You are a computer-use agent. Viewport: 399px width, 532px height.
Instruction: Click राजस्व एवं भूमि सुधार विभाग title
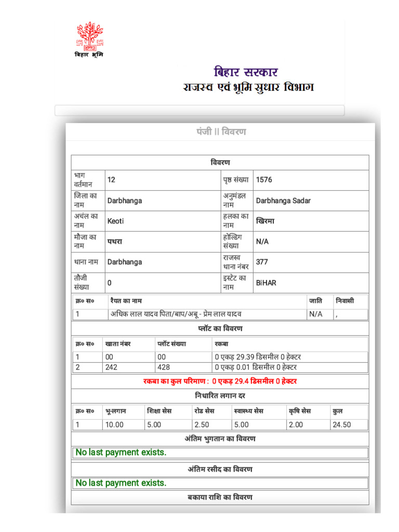coord(248,87)
